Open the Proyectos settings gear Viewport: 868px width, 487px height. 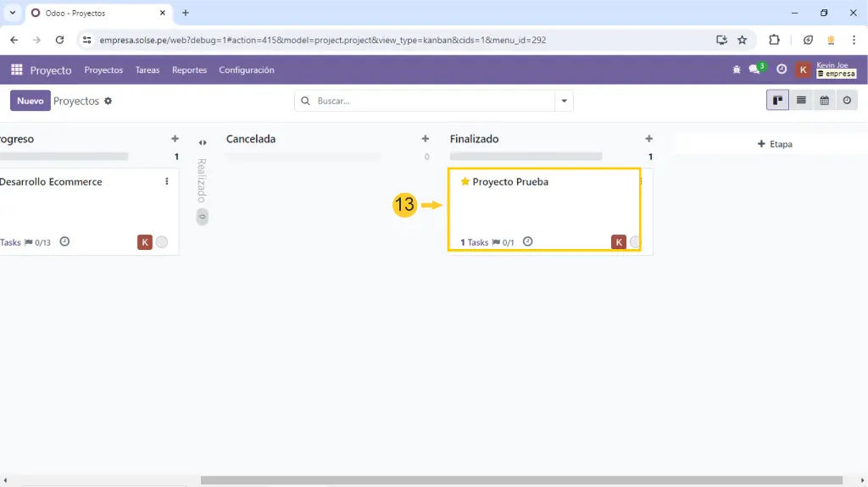tap(108, 101)
